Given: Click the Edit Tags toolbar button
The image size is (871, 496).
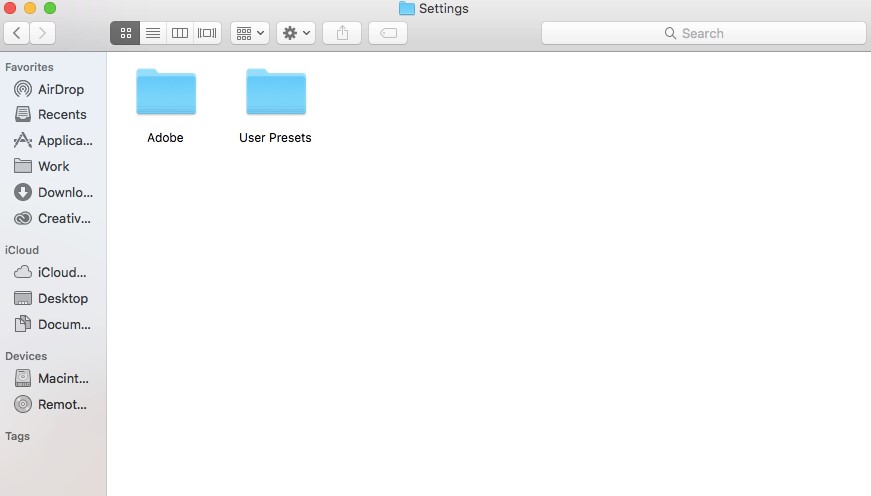Looking at the screenshot, I should click(388, 33).
